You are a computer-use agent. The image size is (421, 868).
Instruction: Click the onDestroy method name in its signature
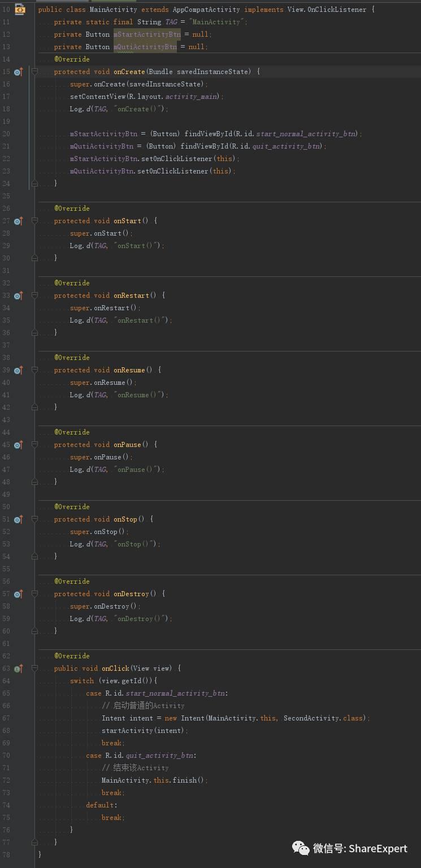tap(131, 594)
